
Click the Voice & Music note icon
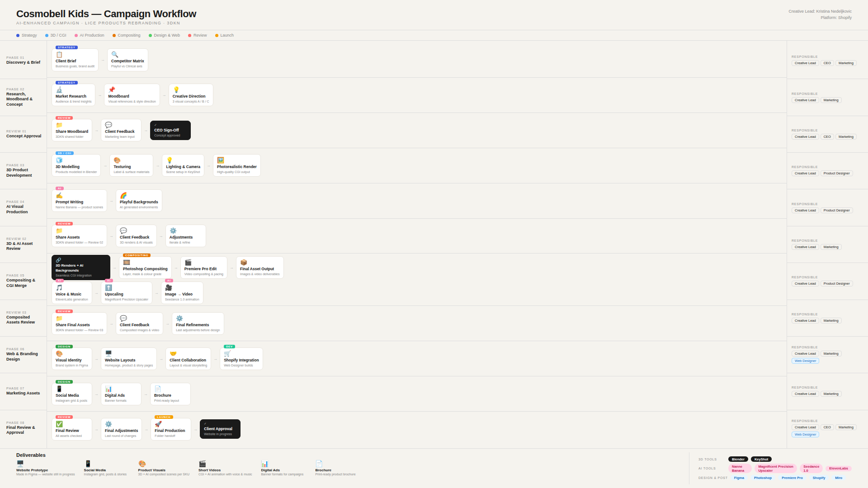pyautogui.click(x=59, y=287)
